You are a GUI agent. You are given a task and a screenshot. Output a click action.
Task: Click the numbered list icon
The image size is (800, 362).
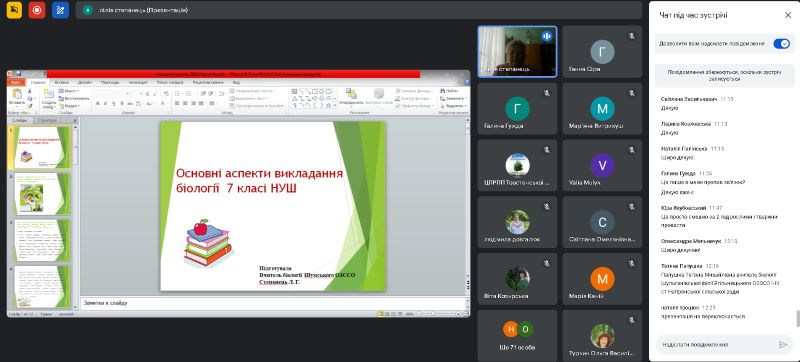pos(189,93)
